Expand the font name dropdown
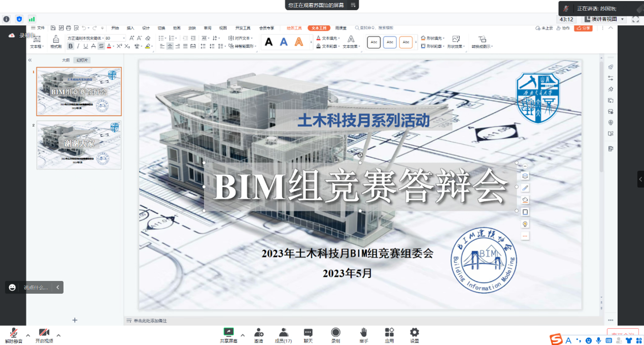The width and height of the screenshot is (644, 345). (103, 38)
